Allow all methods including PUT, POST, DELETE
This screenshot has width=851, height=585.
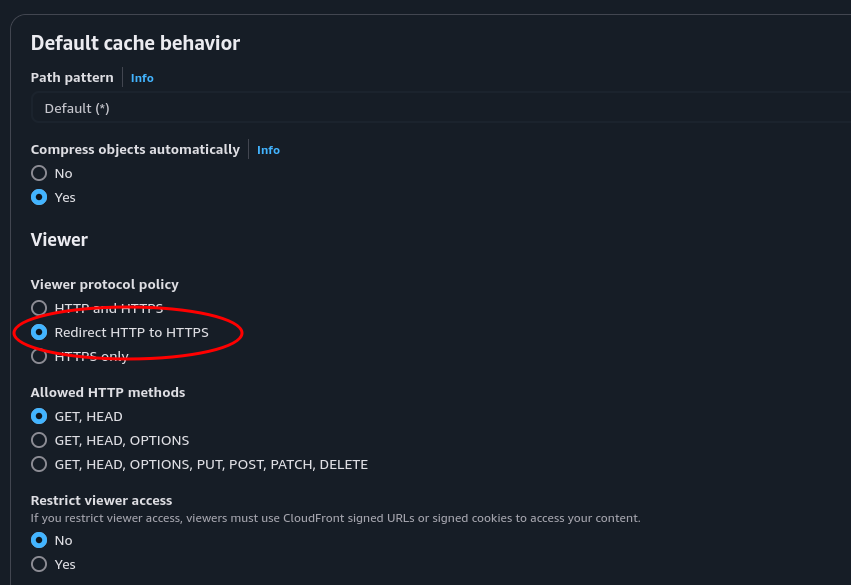click(x=39, y=464)
